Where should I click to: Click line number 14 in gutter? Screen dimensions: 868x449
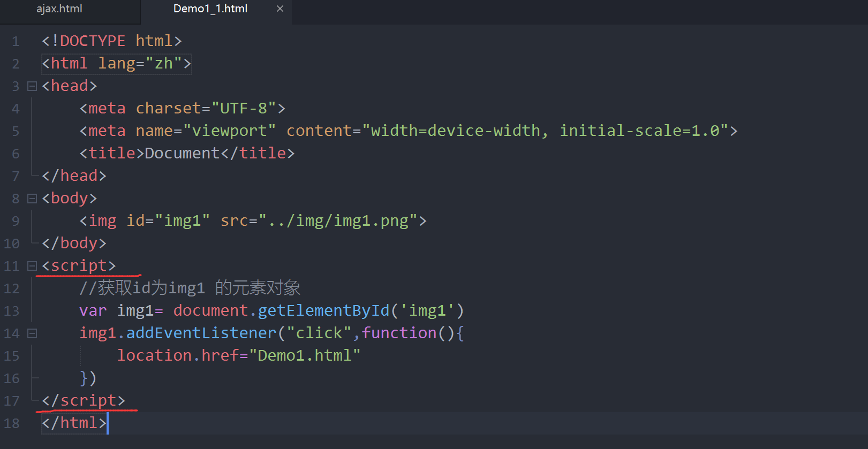tap(12, 333)
